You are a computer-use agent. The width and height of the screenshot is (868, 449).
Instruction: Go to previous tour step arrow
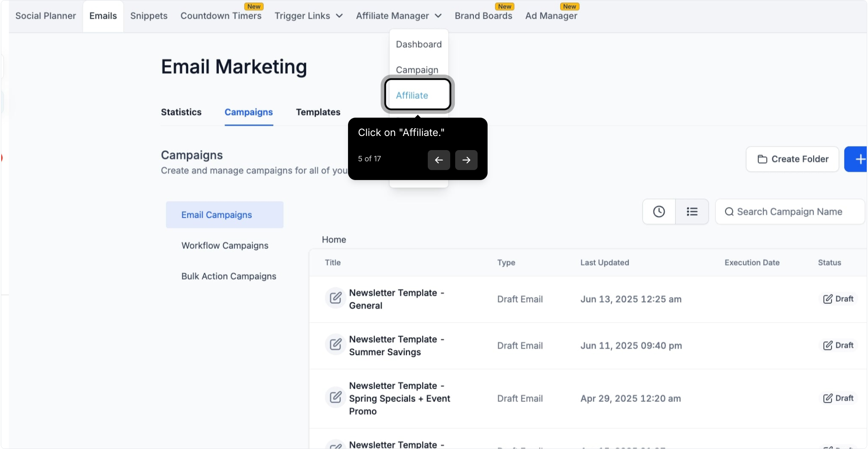click(439, 160)
